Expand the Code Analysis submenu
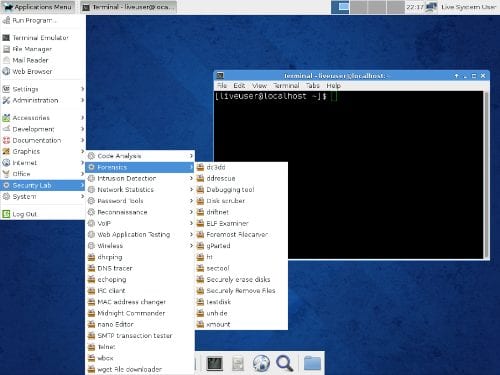The height and width of the screenshot is (375, 500). pos(140,156)
